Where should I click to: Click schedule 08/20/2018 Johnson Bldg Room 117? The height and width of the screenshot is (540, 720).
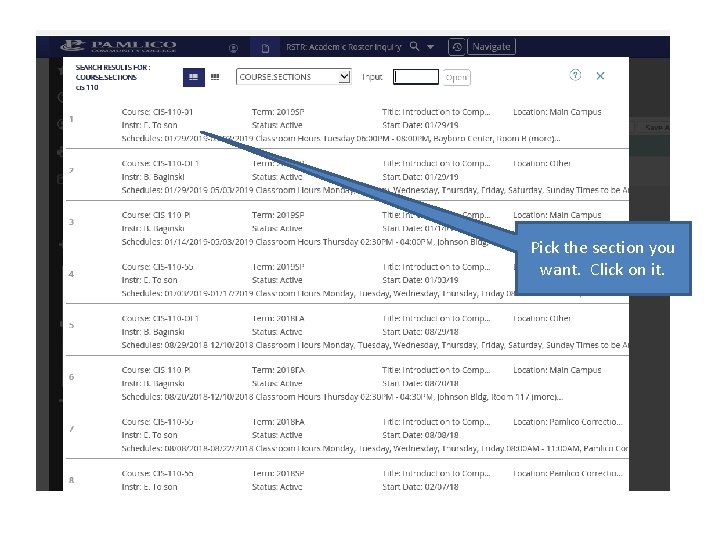(342, 397)
